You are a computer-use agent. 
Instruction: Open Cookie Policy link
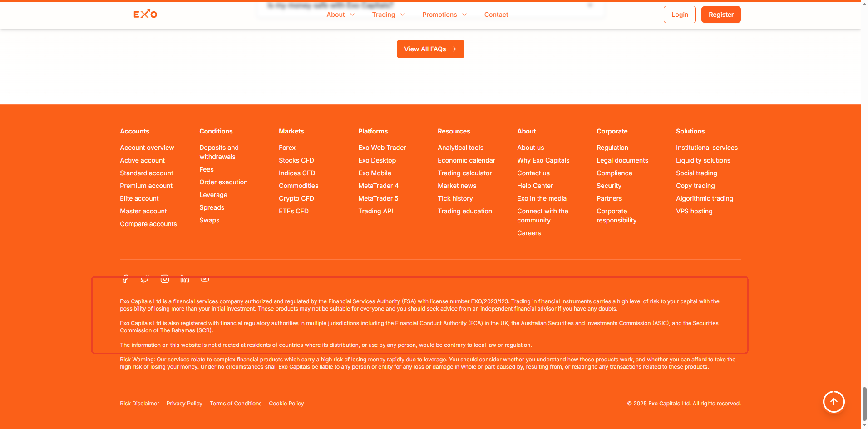click(286, 404)
